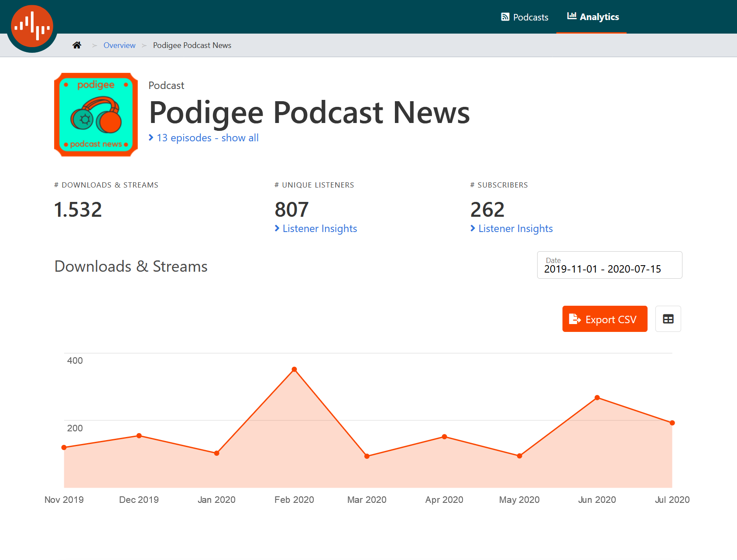
Task: Select the Jan 2020 data point
Action: coord(217,453)
